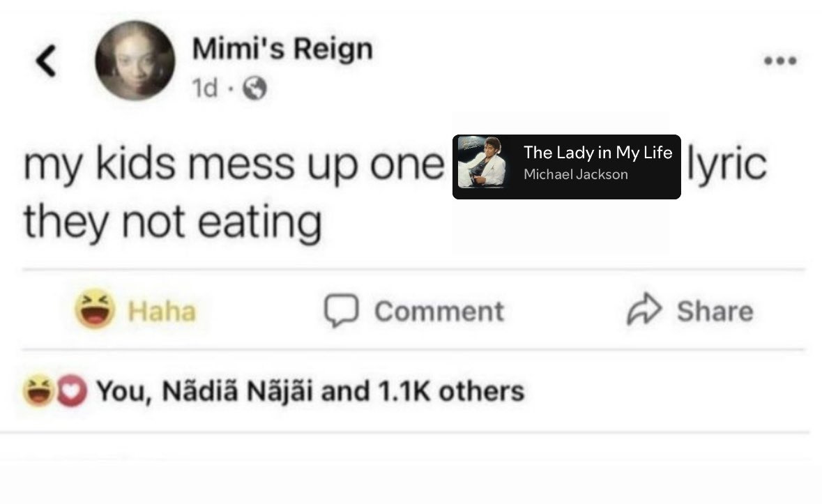Image resolution: width=822 pixels, height=504 pixels.
Task: Click the Share button label
Action: [715, 311]
